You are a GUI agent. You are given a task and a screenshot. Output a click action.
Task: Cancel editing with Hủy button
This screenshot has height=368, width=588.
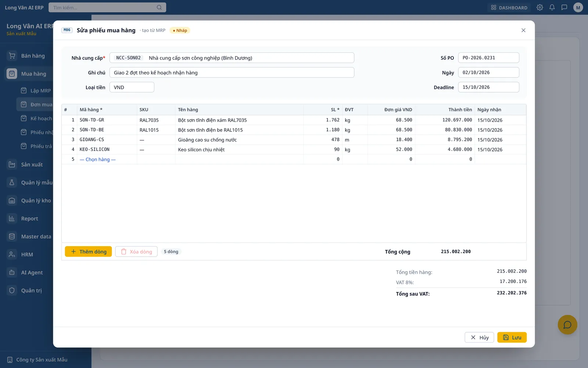[479, 337]
